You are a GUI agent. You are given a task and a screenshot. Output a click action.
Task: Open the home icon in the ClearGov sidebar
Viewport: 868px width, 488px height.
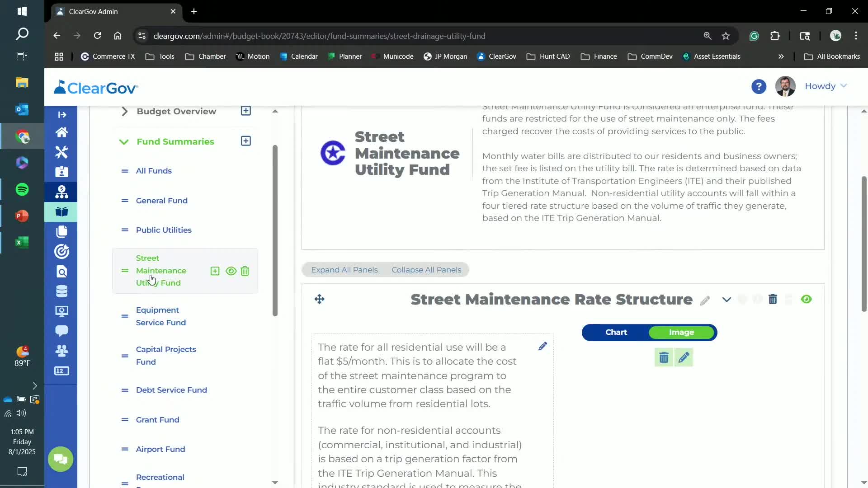coord(61,132)
